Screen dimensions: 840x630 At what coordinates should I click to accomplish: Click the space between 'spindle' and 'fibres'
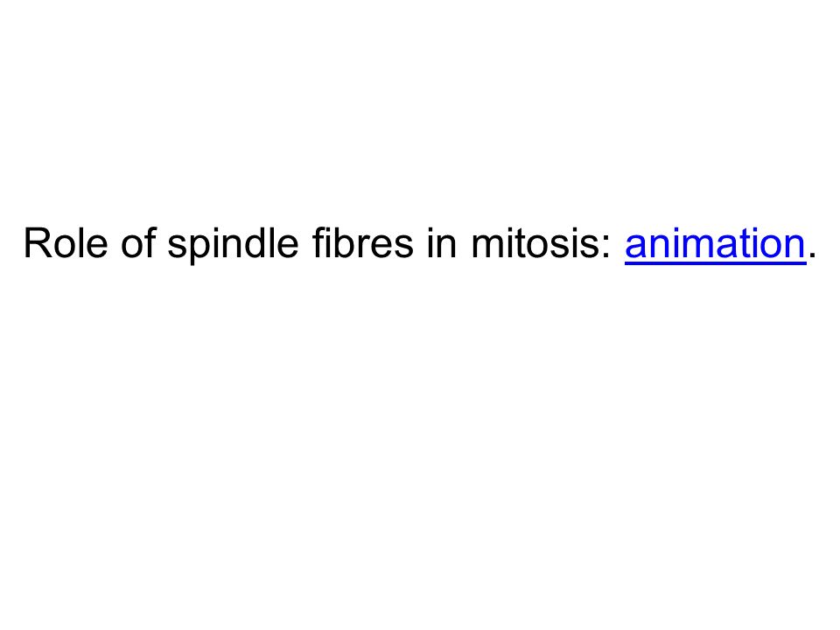coord(305,244)
